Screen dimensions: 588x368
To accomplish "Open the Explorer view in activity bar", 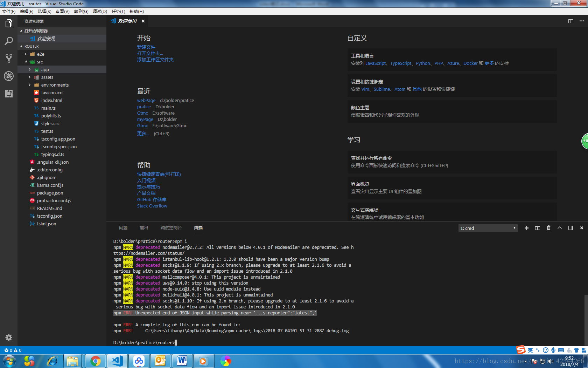I will [x=9, y=23].
